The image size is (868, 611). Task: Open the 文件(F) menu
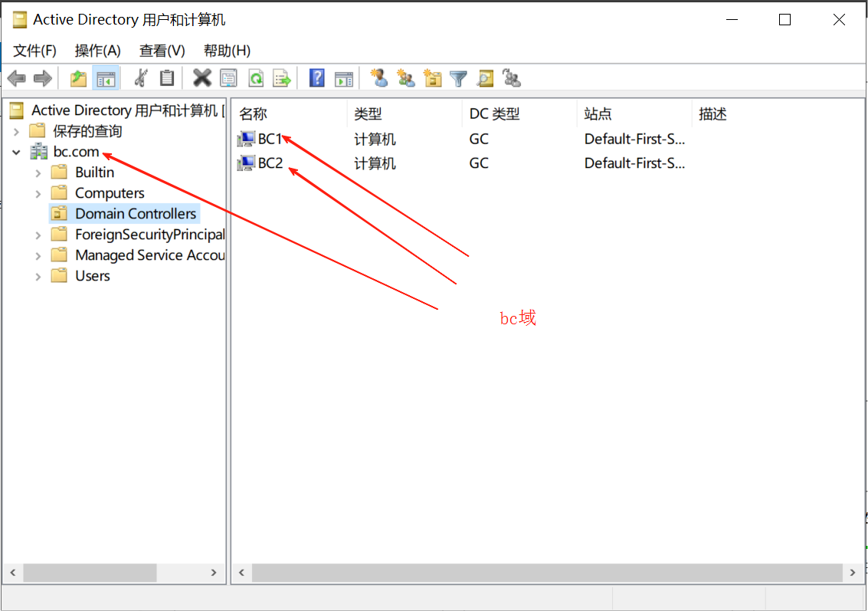[x=34, y=51]
